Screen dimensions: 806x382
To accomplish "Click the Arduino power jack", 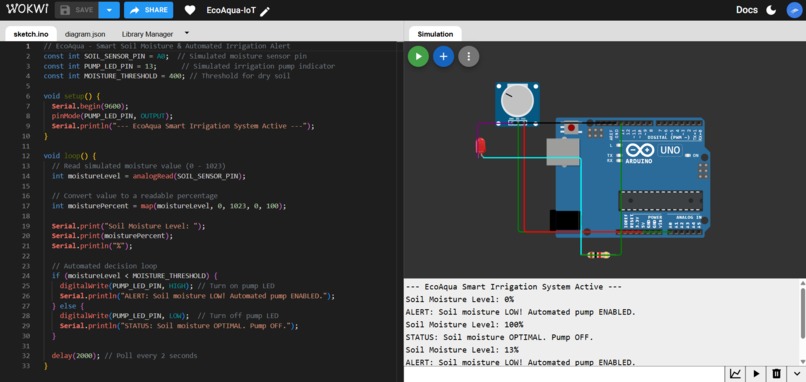I will 564,220.
